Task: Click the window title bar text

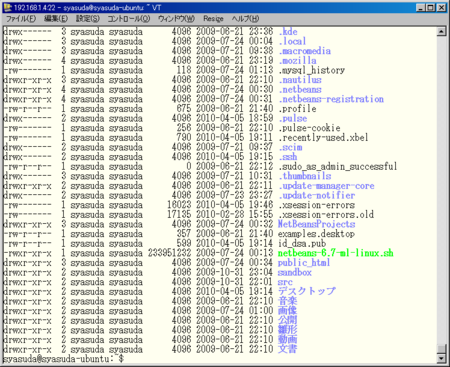Action: [x=88, y=7]
